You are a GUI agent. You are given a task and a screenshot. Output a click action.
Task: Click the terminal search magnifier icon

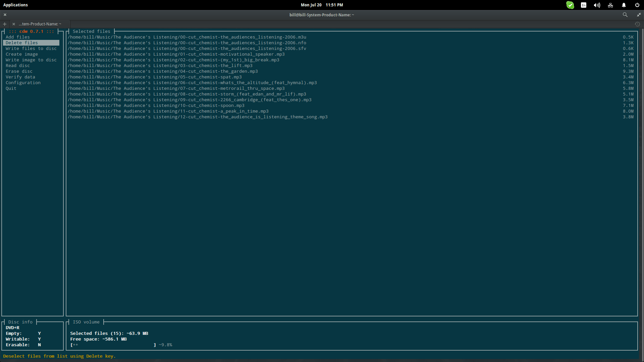pos(625,15)
